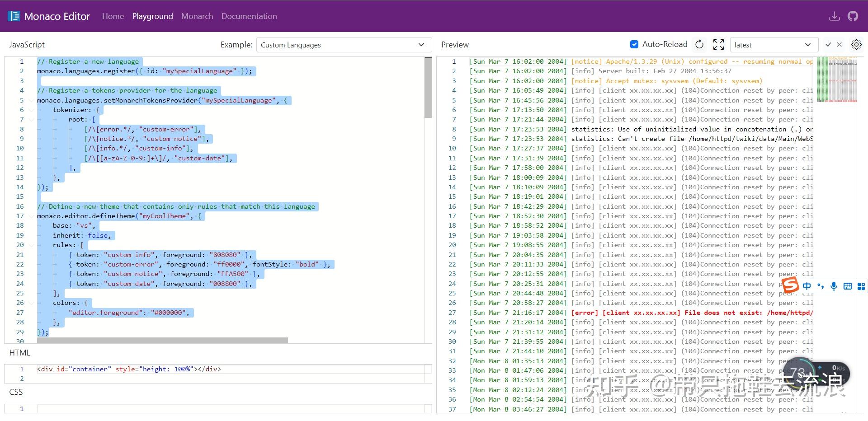Open the input method soft keyboard icon
The height and width of the screenshot is (421, 868).
[x=848, y=286]
